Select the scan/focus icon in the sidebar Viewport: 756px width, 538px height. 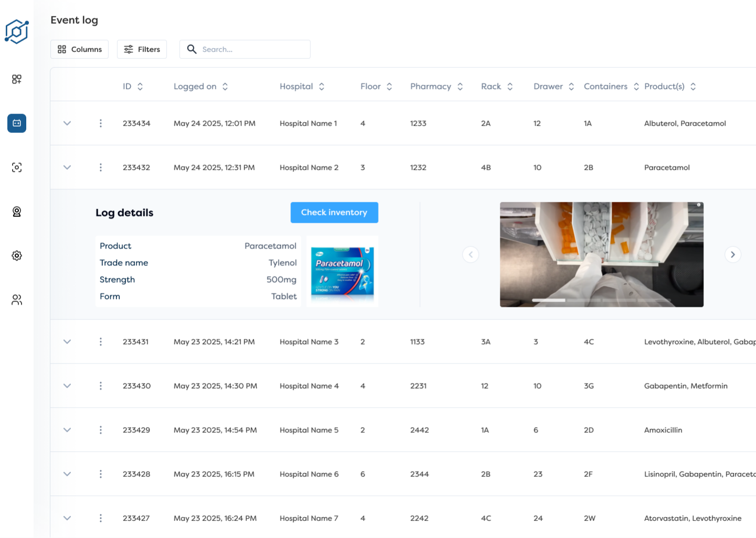pyautogui.click(x=16, y=167)
